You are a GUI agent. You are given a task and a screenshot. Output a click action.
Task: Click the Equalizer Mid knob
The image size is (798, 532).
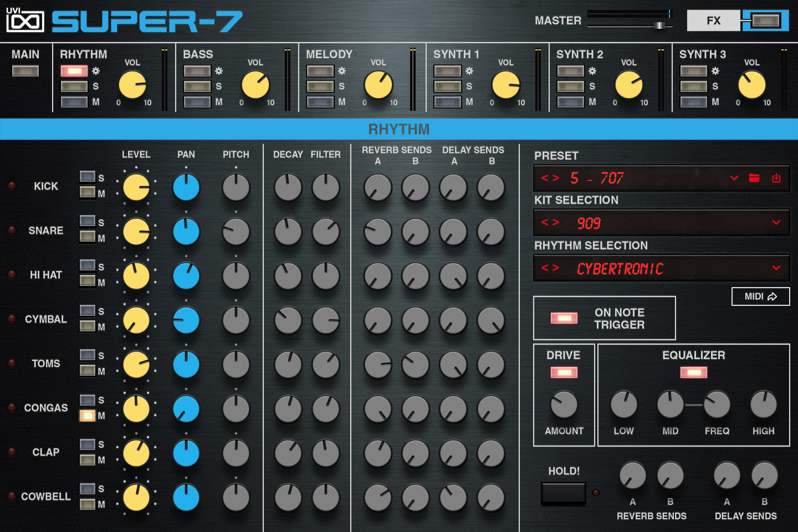tap(671, 405)
